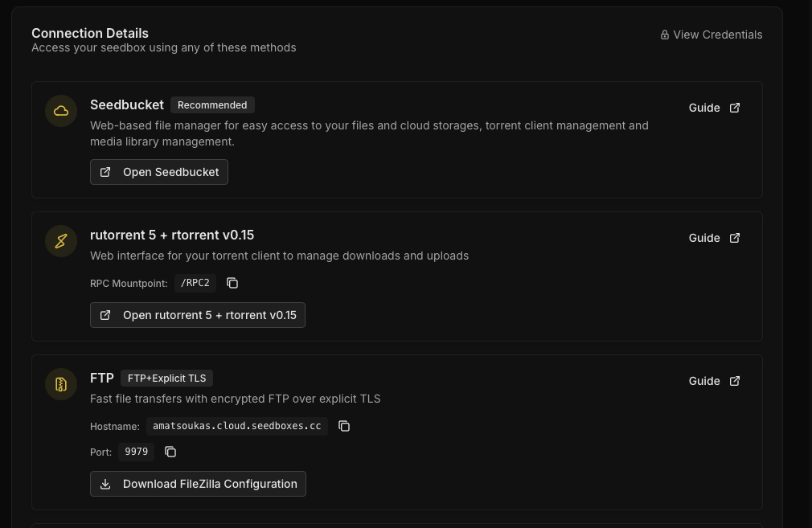
Task: Click the lock icon beside View Credentials
Action: point(665,35)
